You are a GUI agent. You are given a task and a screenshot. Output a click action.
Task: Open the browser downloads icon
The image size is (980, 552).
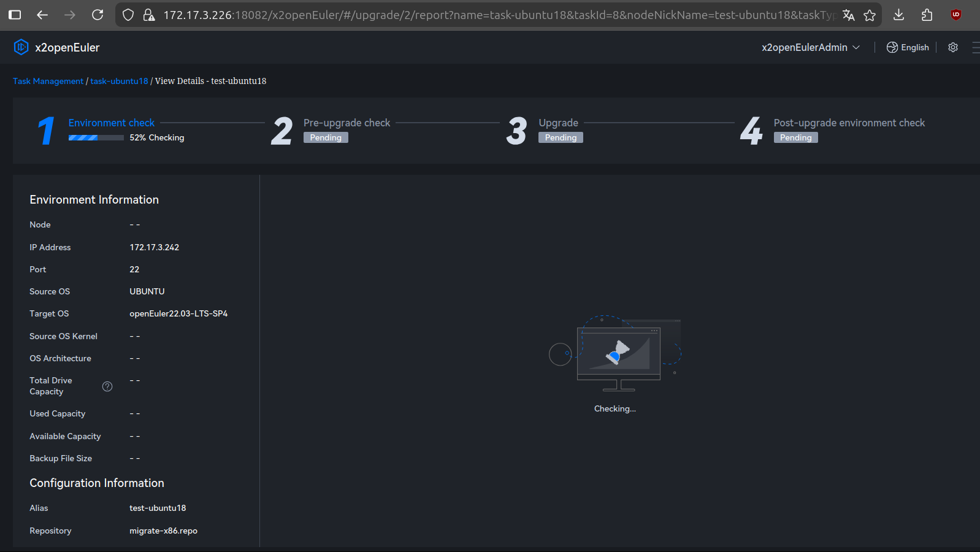click(x=898, y=15)
